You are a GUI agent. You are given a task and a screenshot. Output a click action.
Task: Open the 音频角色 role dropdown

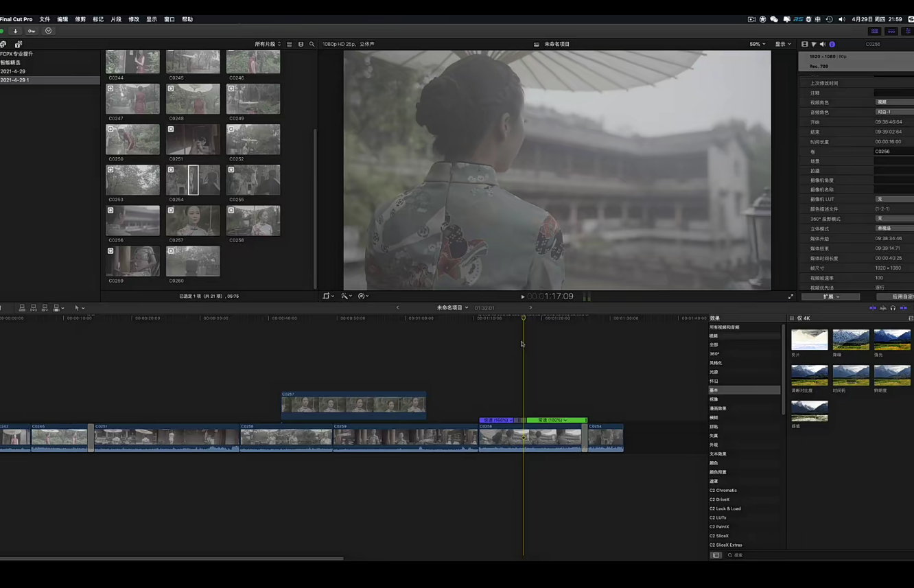click(894, 112)
